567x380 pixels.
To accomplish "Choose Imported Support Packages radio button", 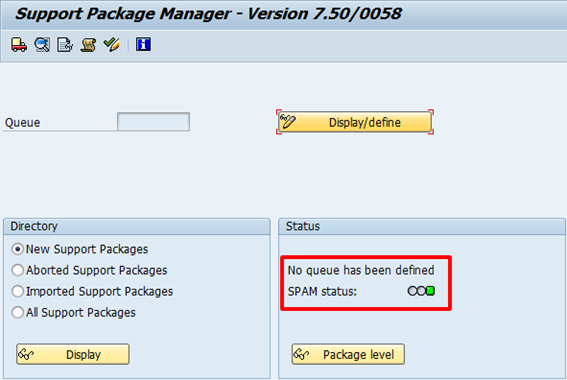I will 17,291.
